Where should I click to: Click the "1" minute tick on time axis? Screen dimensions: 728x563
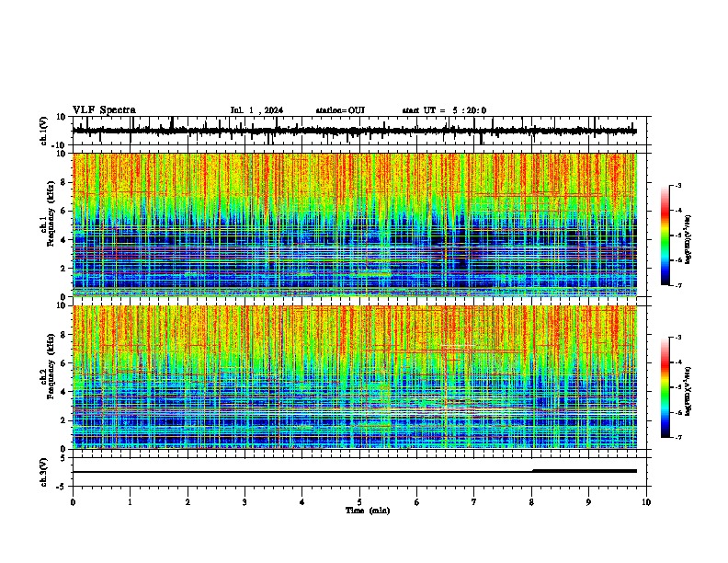(130, 502)
